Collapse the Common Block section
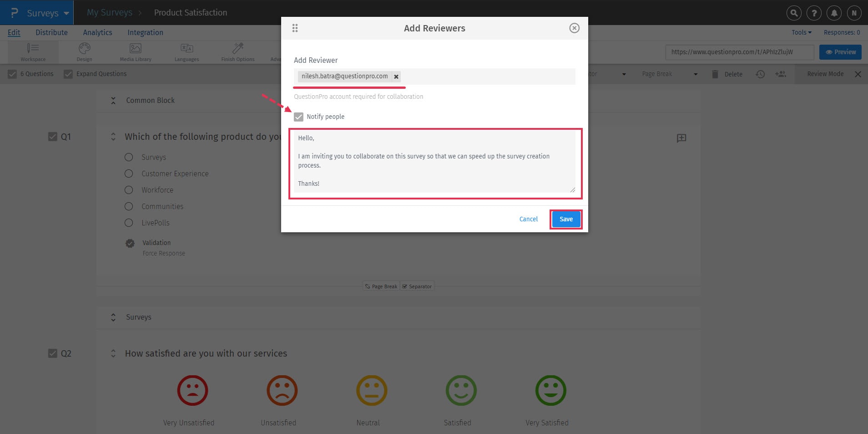The image size is (868, 434). [x=113, y=100]
